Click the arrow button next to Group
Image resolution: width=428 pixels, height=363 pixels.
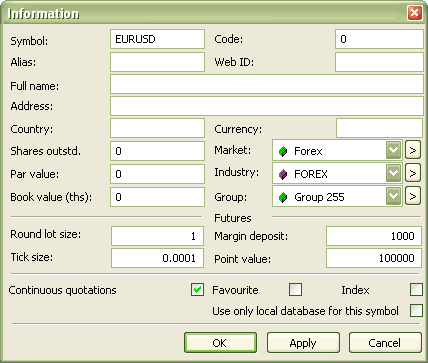413,196
